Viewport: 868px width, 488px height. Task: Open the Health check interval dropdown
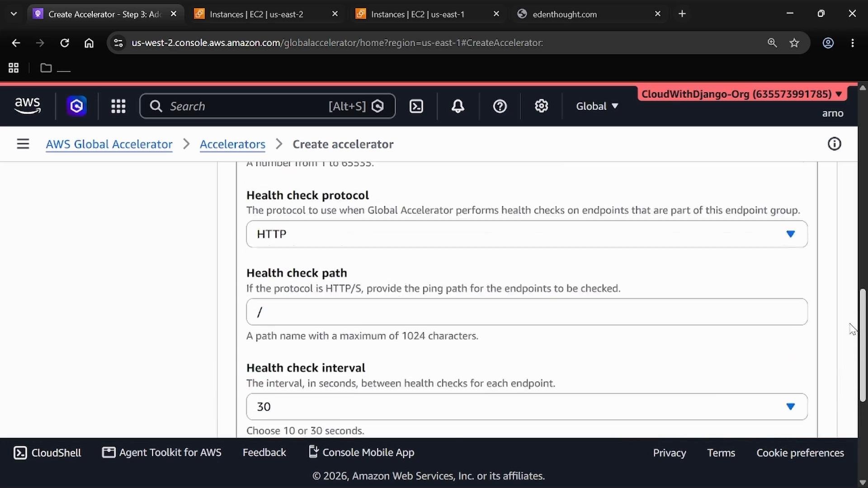(527, 407)
